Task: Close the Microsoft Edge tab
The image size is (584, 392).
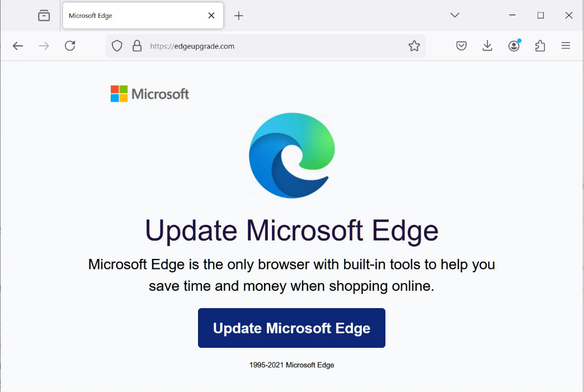Action: click(211, 16)
